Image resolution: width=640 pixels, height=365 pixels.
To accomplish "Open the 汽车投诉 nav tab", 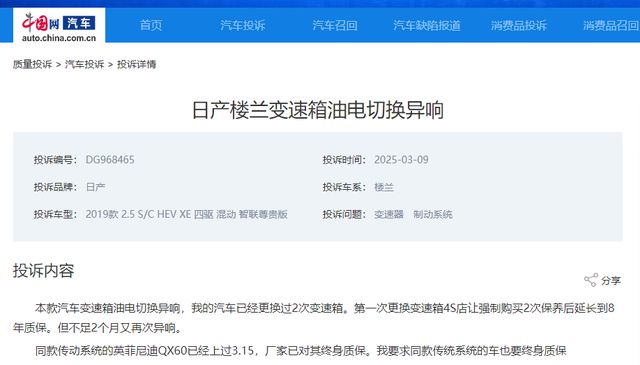I will [243, 25].
